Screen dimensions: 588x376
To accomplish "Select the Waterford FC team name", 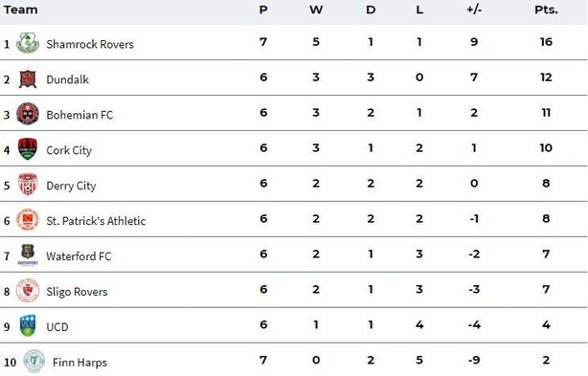I will 79,256.
